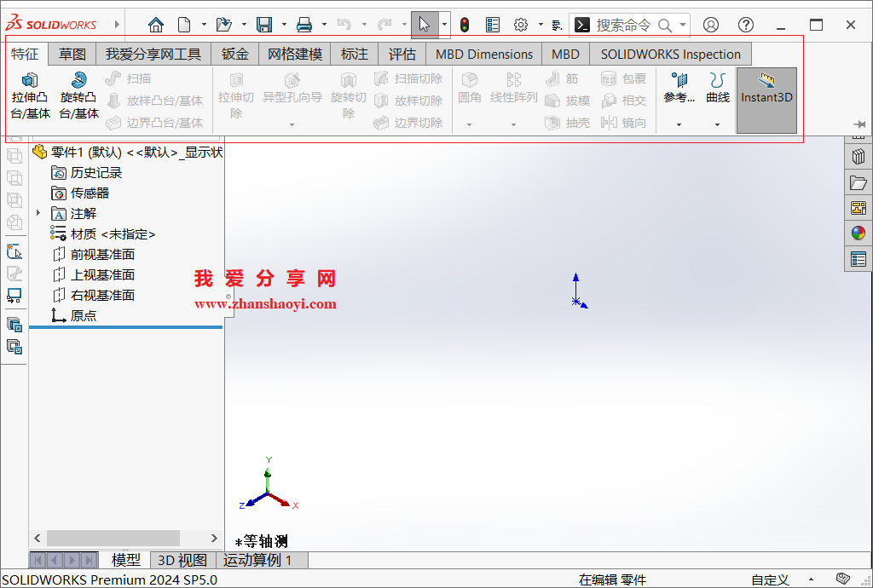Open Reference Geometry (参考...) tool

tap(679, 89)
